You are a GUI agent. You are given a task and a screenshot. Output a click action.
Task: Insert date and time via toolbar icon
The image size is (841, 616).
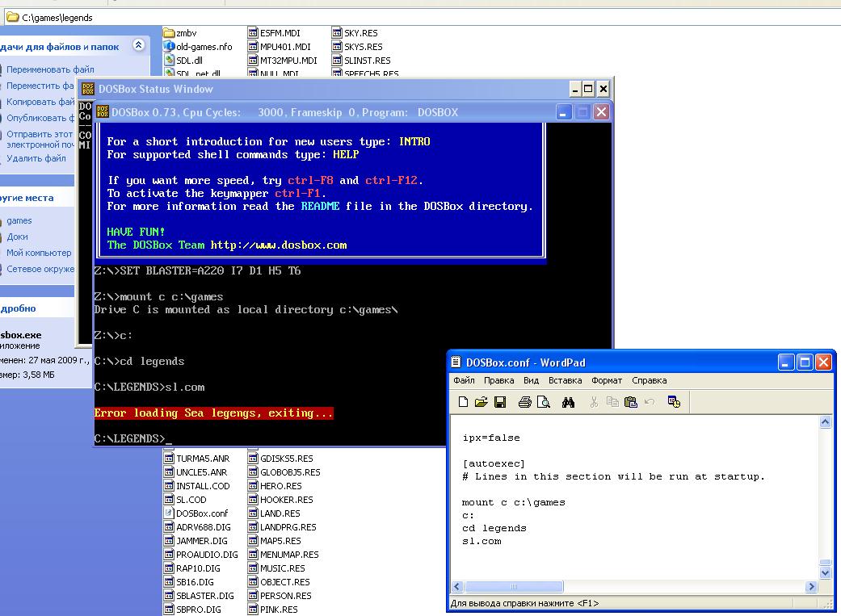pyautogui.click(x=674, y=402)
